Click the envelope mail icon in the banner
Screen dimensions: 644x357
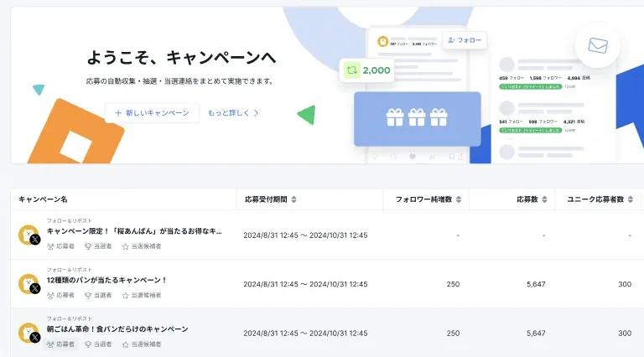coord(597,45)
